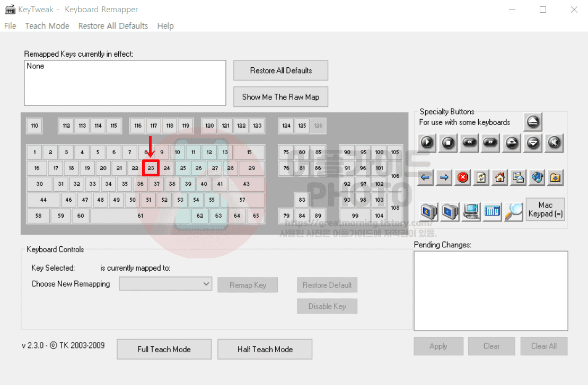Click the Restore Default button

(327, 285)
